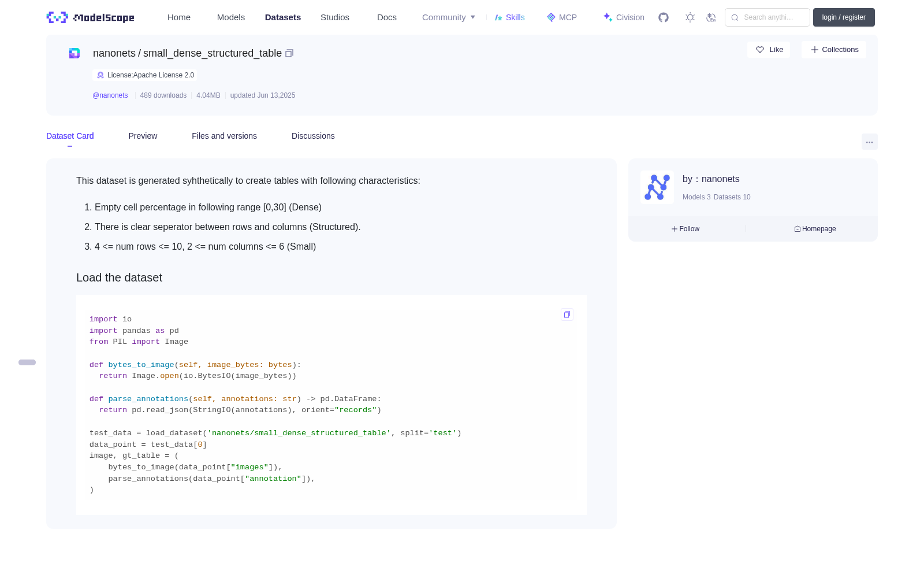Switch to the Preview tab
Viewport: 924px width, 578px height.
pyautogui.click(x=143, y=136)
